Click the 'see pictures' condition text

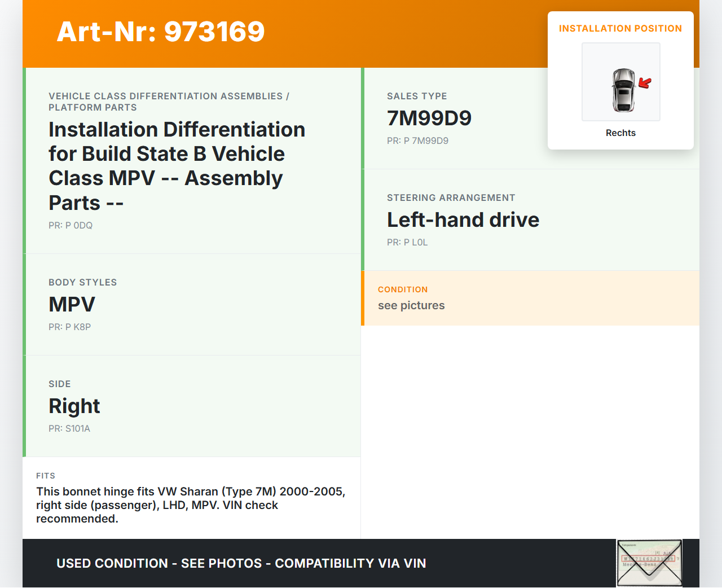(411, 305)
